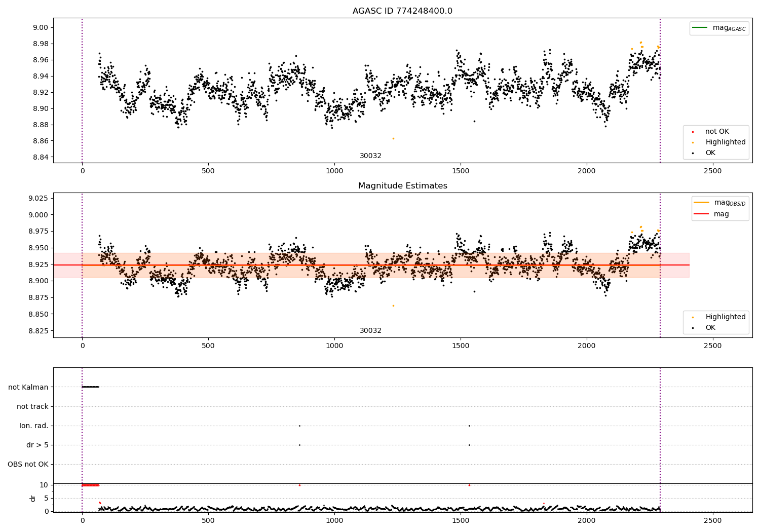Click the 'not track' y-axis label
Image resolution: width=760 pixels, height=532 pixels.
point(32,406)
